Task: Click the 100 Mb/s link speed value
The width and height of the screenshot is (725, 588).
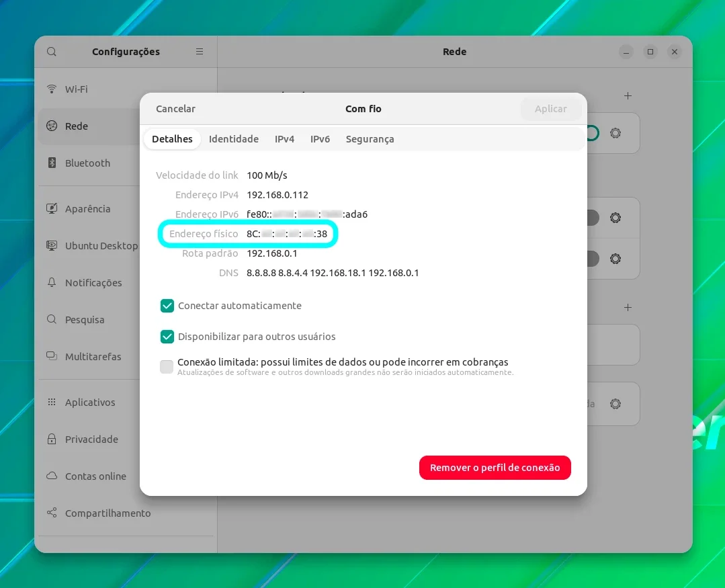Action: click(267, 175)
